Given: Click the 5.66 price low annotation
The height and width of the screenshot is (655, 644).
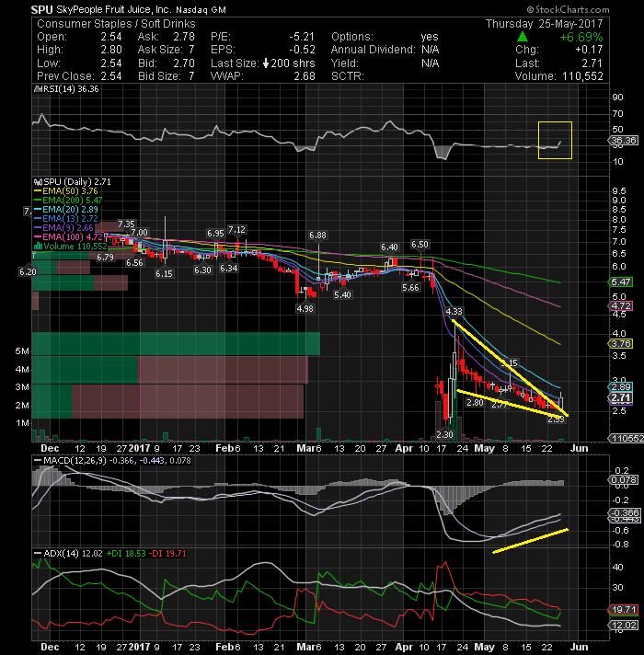Looking at the screenshot, I should pos(410,288).
